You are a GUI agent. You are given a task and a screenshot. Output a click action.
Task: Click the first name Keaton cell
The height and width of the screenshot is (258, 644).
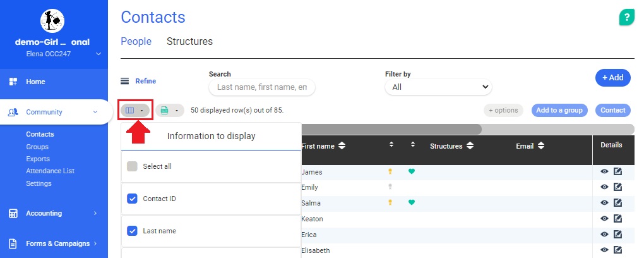click(312, 219)
